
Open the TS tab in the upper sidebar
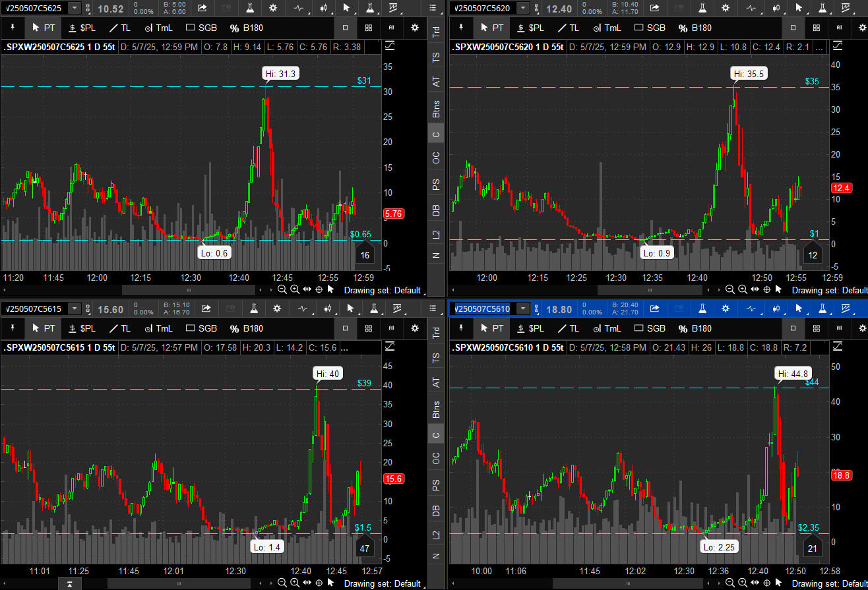[x=436, y=57]
